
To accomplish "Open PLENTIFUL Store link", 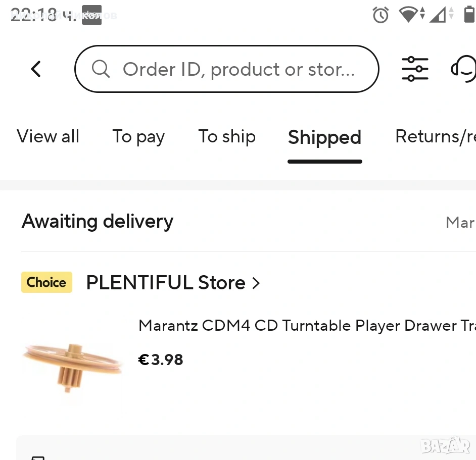I will 166,283.
